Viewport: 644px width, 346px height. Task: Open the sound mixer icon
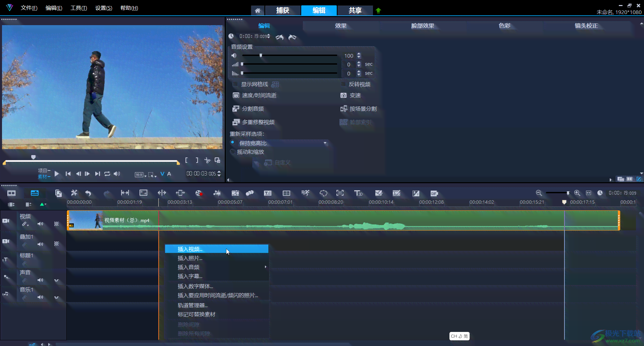click(x=217, y=193)
